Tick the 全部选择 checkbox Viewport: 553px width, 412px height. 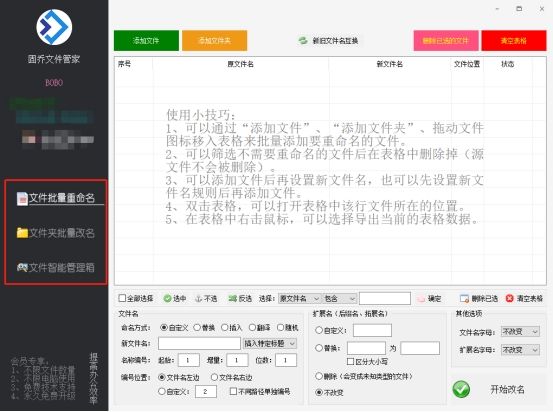click(x=122, y=298)
